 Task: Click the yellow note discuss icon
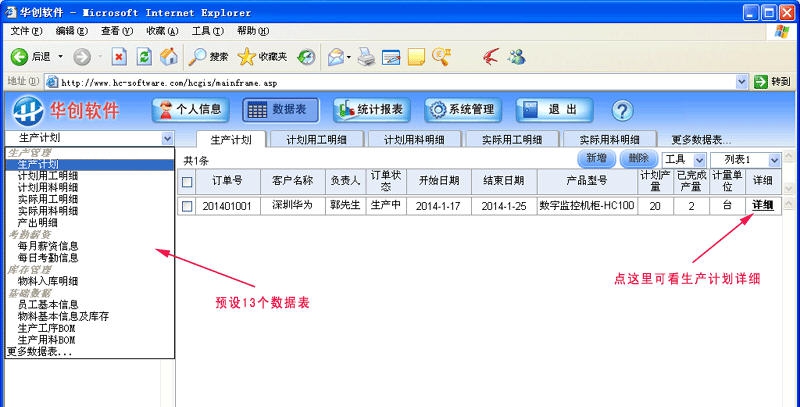pos(416,57)
